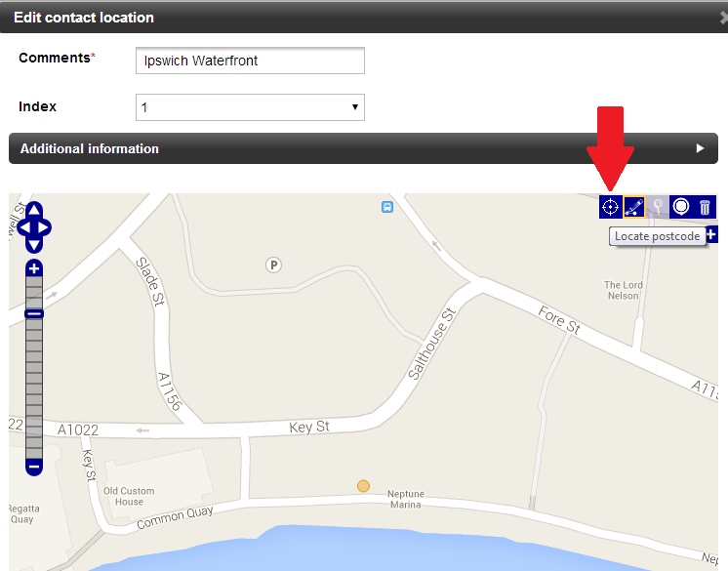728x571 pixels.
Task: Click the Comments text field
Action: [x=250, y=61]
